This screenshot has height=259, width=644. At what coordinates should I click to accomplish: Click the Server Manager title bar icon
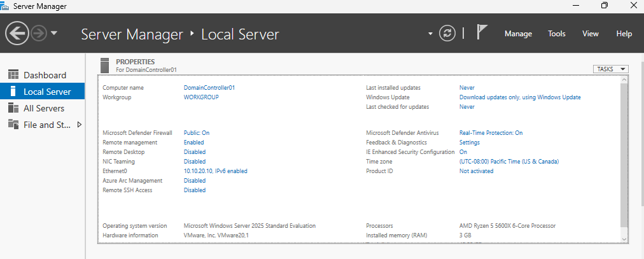coord(5,6)
